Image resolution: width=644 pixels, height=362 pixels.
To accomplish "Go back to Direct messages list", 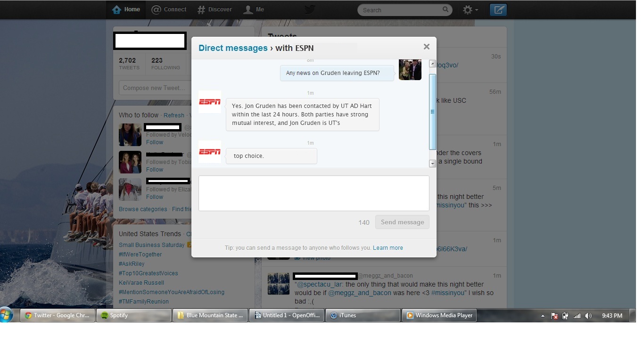I will [x=233, y=48].
